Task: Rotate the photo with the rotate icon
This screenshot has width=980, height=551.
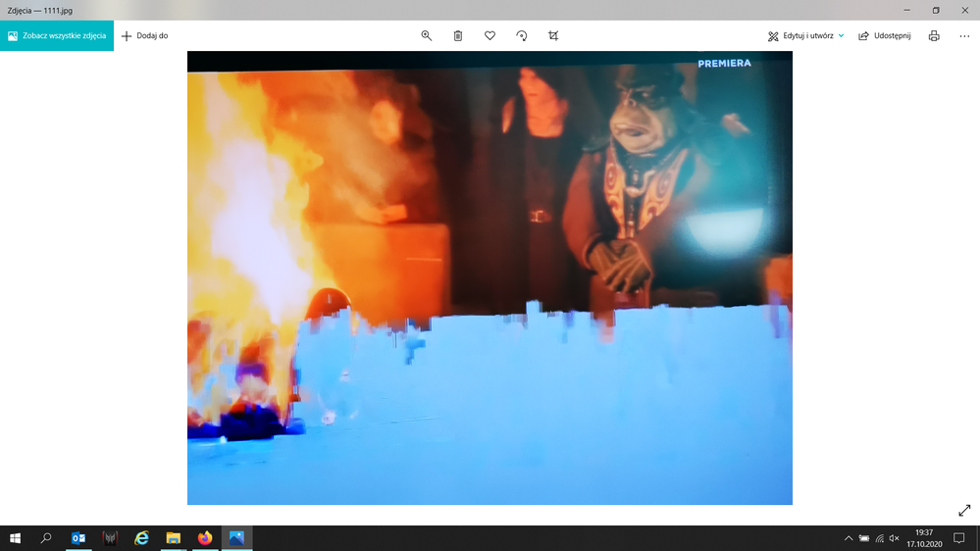Action: tap(522, 35)
